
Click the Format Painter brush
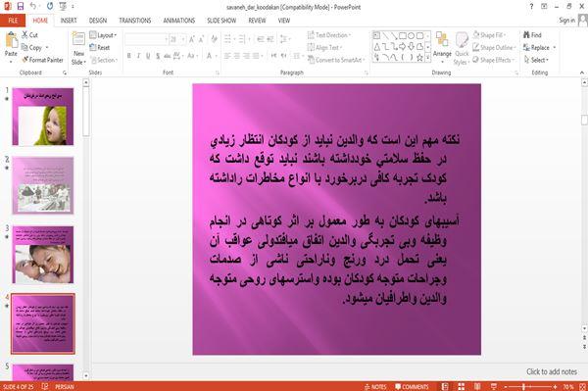tap(43, 60)
